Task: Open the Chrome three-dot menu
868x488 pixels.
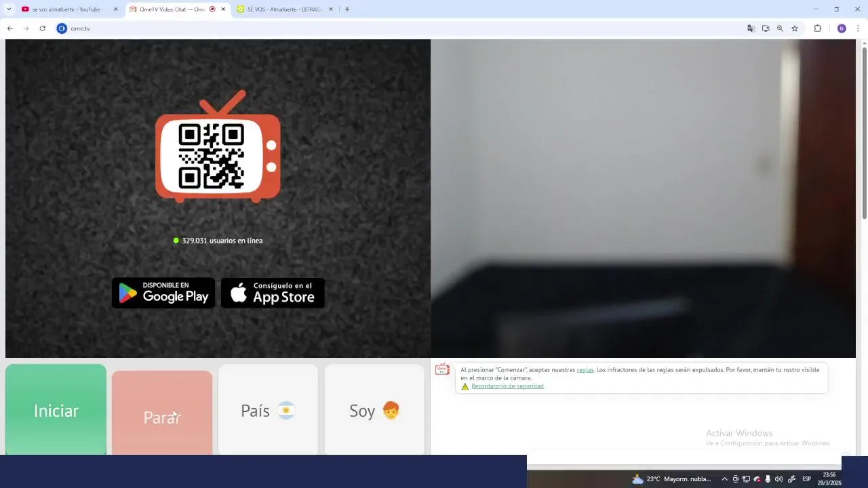Action: coord(859,28)
